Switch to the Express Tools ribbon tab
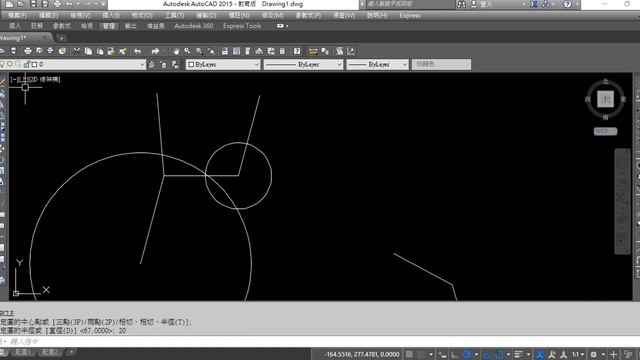The width and height of the screenshot is (640, 360). [242, 26]
